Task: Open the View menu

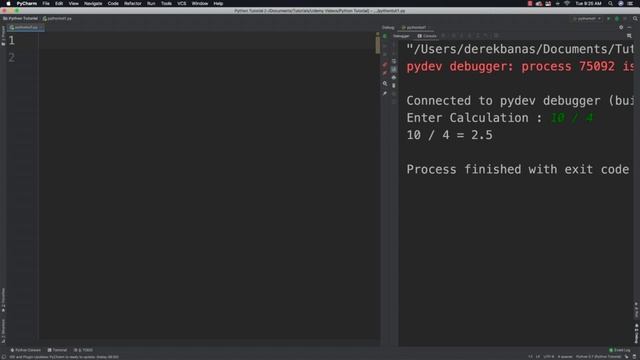Action: click(x=73, y=3)
